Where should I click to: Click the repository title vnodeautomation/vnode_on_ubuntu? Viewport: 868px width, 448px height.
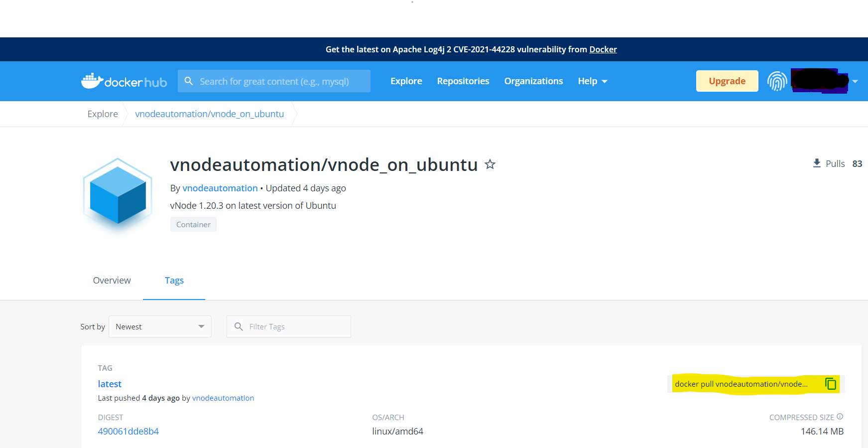[324, 165]
